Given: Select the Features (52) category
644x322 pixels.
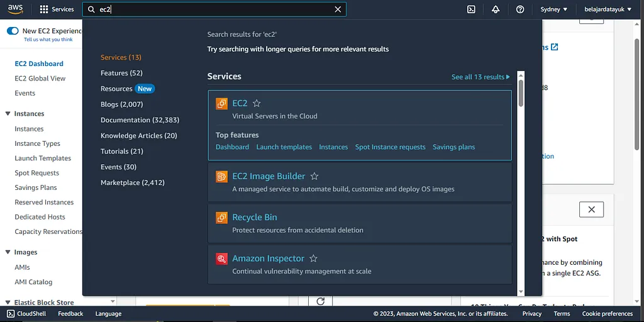Looking at the screenshot, I should point(121,73).
